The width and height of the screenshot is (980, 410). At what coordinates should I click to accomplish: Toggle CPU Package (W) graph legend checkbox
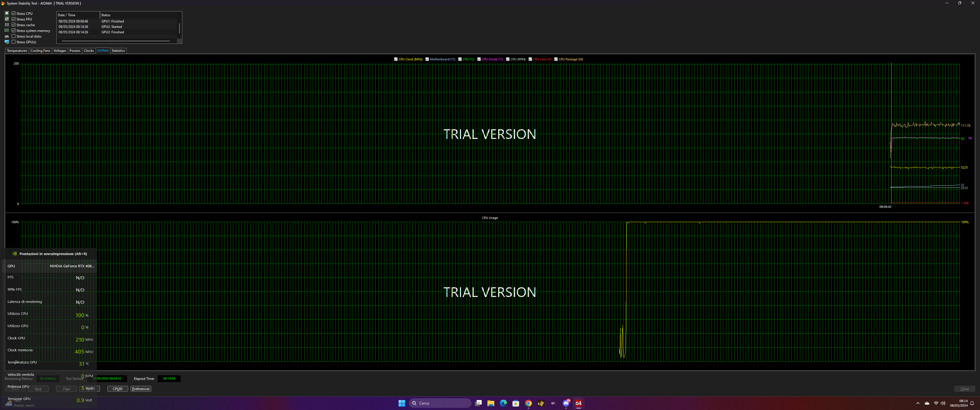pos(556,59)
